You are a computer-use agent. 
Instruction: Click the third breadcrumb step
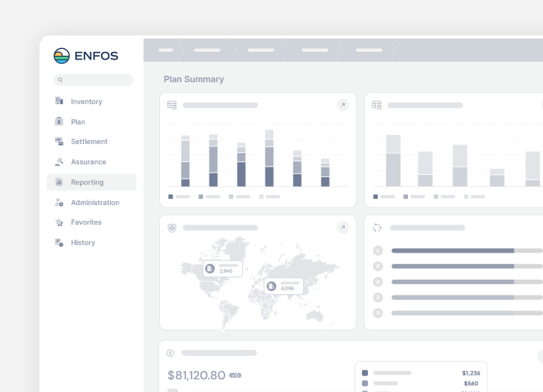261,51
